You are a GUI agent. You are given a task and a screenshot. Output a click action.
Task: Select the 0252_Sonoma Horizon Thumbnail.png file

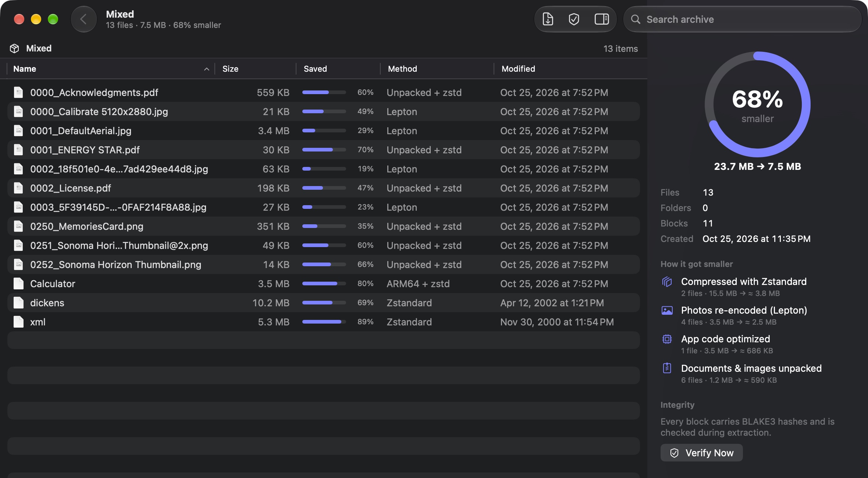pos(115,264)
